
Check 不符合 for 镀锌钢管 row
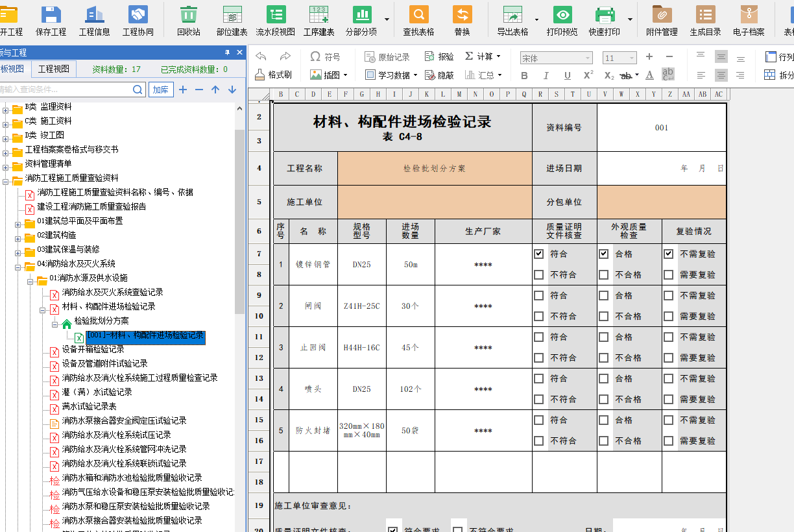coord(538,274)
